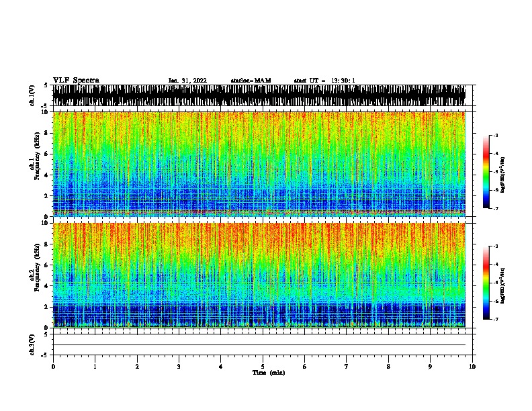Click the ch.1 color bar log(PSD) label
The width and height of the screenshot is (532, 411).
point(502,175)
